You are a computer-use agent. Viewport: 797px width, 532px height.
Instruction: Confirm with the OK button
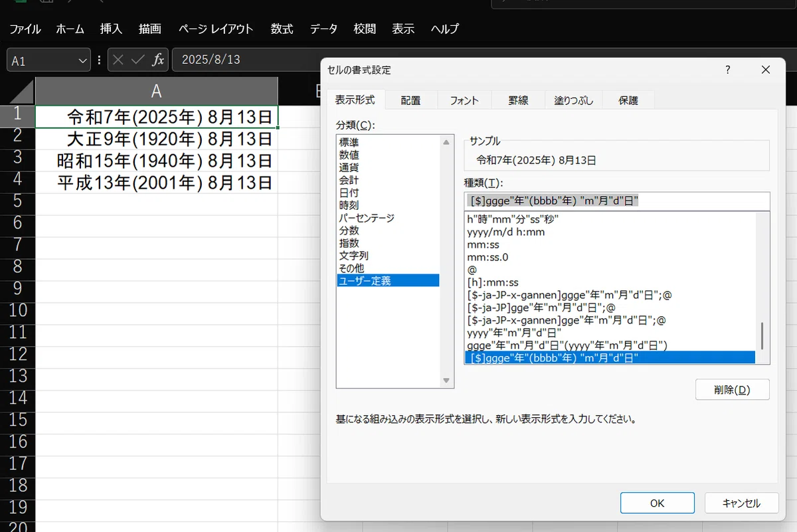pos(657,503)
